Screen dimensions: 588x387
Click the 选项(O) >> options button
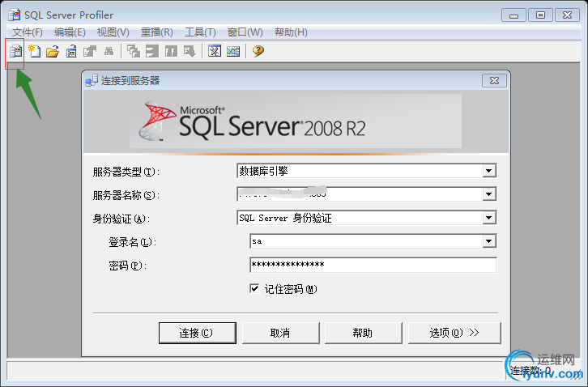454,333
